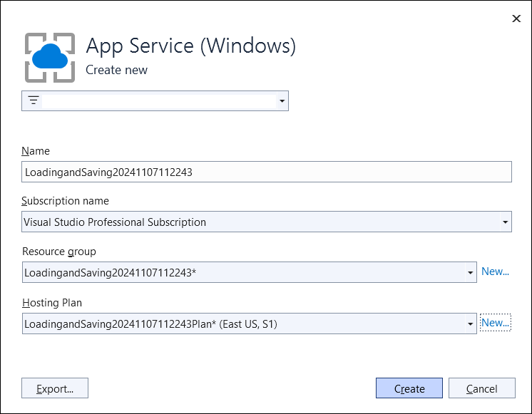Viewport: 532px width, 414px height.
Task: Click New link next to Hosting Plan
Action: pyautogui.click(x=496, y=323)
